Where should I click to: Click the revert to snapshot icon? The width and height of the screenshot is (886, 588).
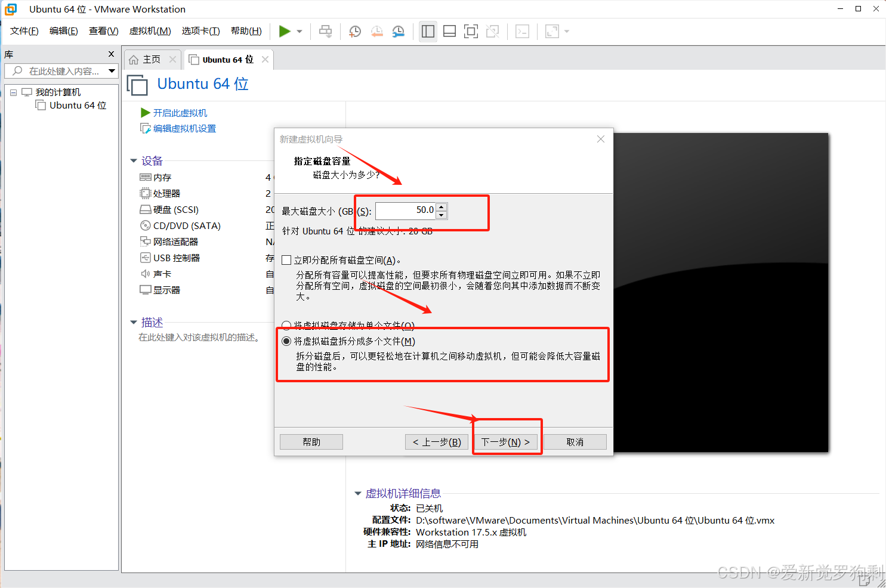pyautogui.click(x=376, y=31)
